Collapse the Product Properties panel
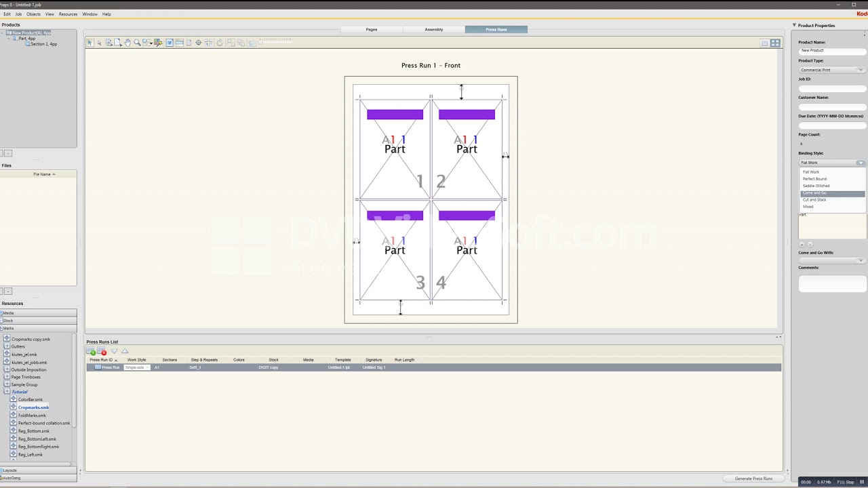 tap(794, 26)
